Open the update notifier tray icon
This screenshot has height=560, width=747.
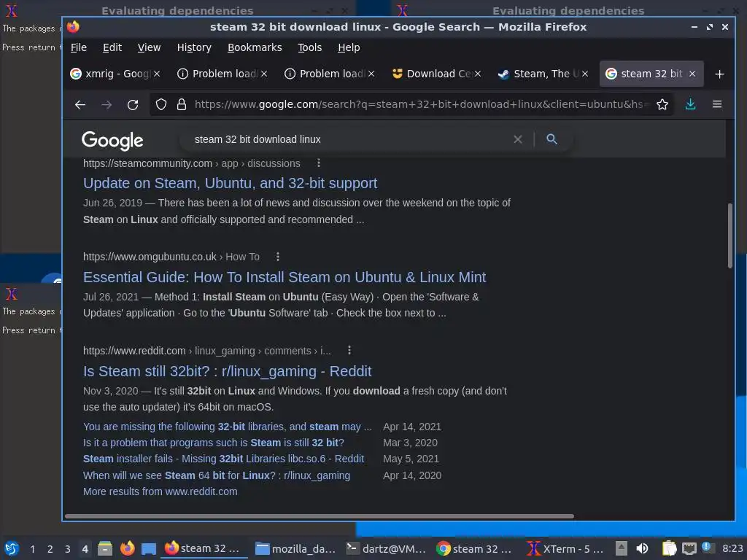(x=708, y=548)
